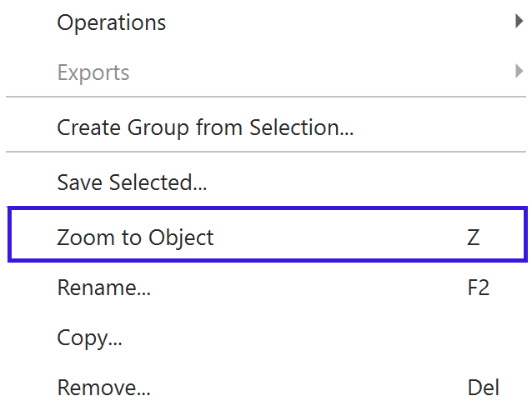The height and width of the screenshot is (406, 532).
Task: Expand the arrow beside Operations
Action: (519, 23)
